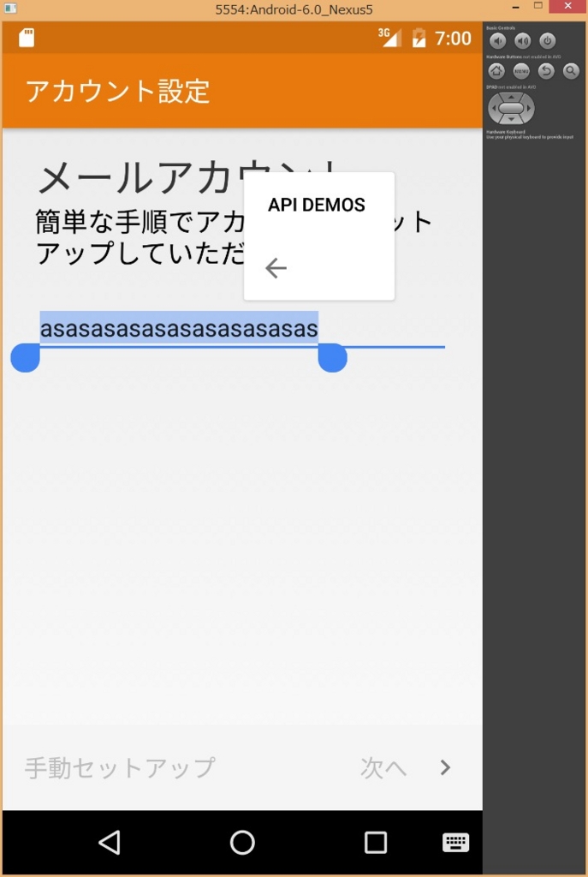This screenshot has height=877, width=588.
Task: Tap the Android navigation back triangle
Action: pos(109,843)
